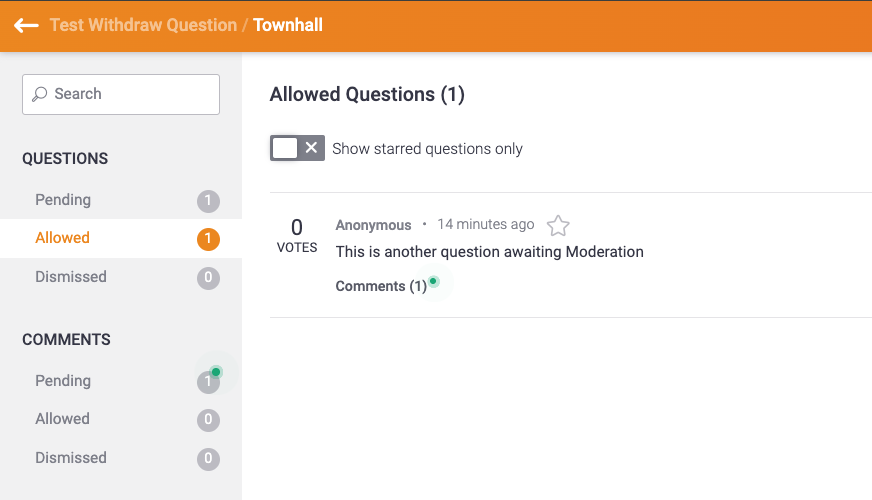Click the green dot beside Comments (1)
872x500 pixels.
pos(433,281)
